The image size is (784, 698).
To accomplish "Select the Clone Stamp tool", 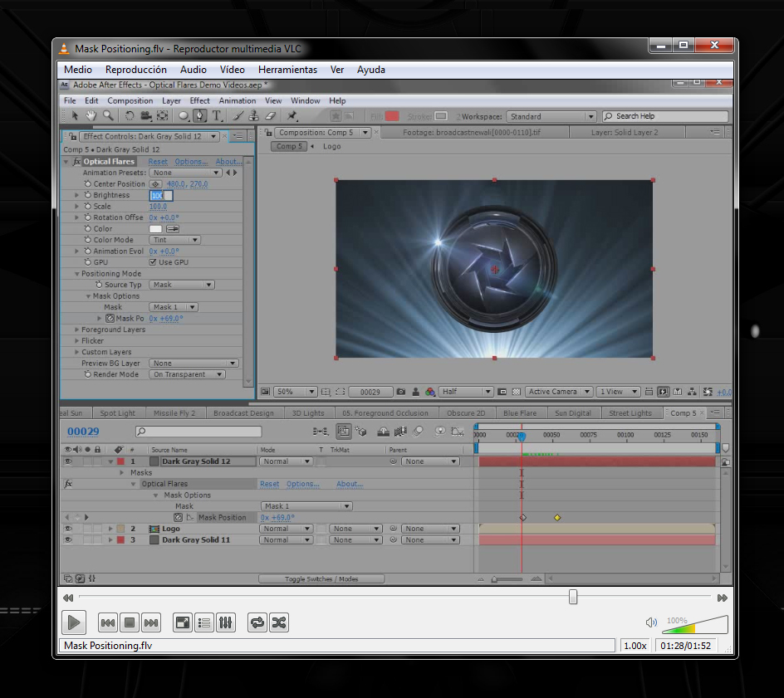I will [254, 116].
